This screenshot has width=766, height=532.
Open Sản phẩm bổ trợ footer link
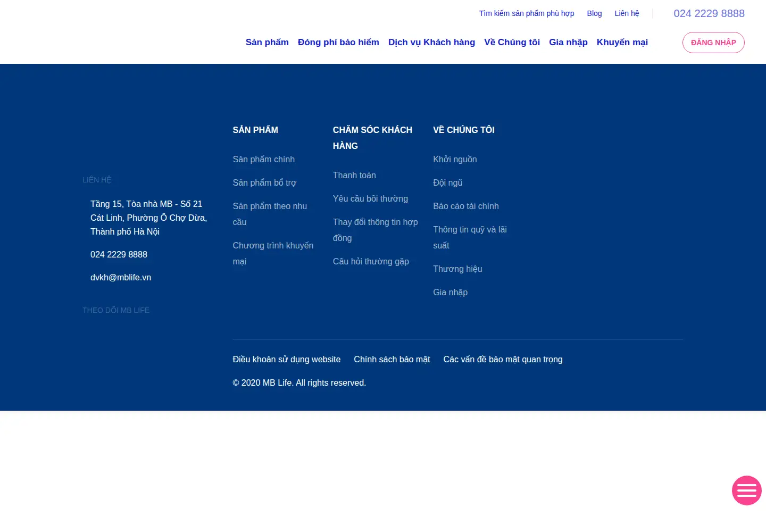264,182
